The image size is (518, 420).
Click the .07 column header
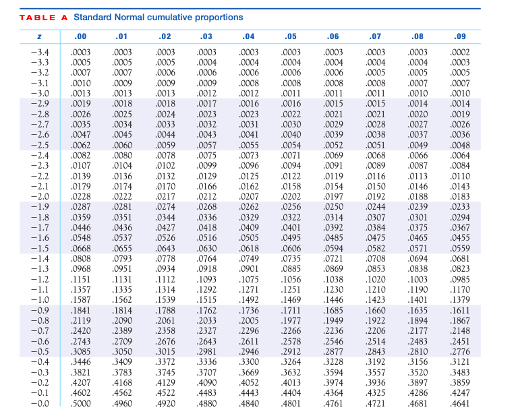pyautogui.click(x=375, y=36)
